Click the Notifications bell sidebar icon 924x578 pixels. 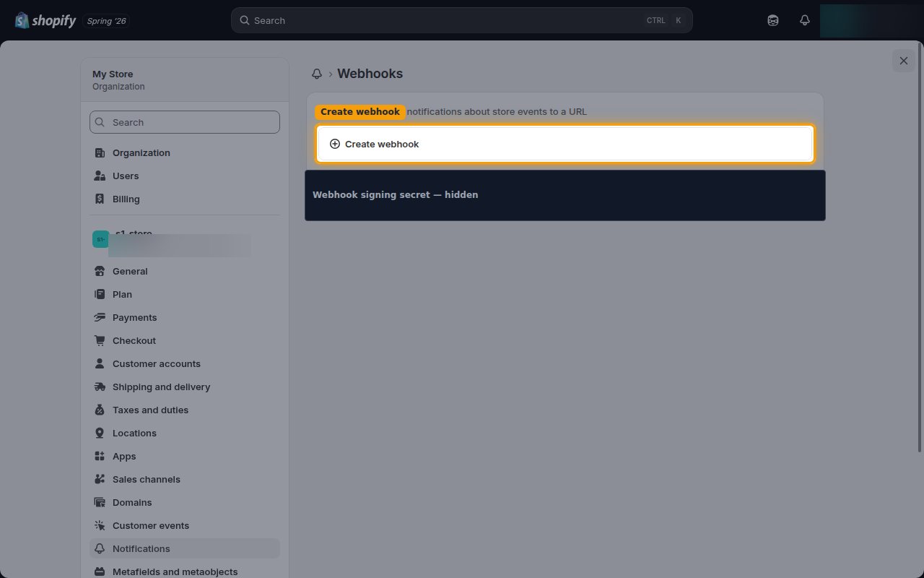(100, 548)
